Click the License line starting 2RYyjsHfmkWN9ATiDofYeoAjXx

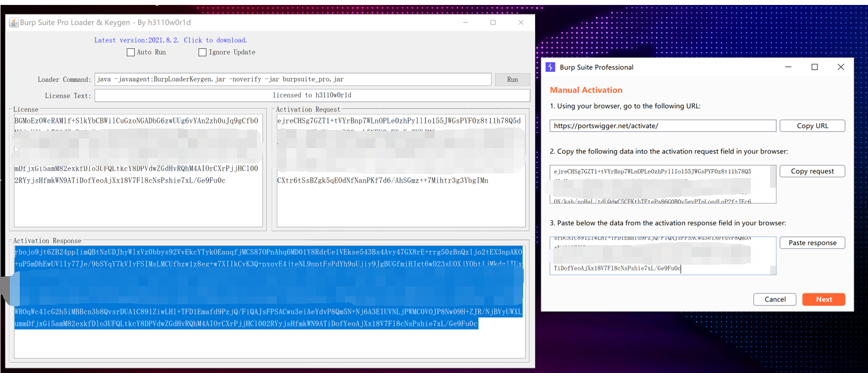coord(120,180)
